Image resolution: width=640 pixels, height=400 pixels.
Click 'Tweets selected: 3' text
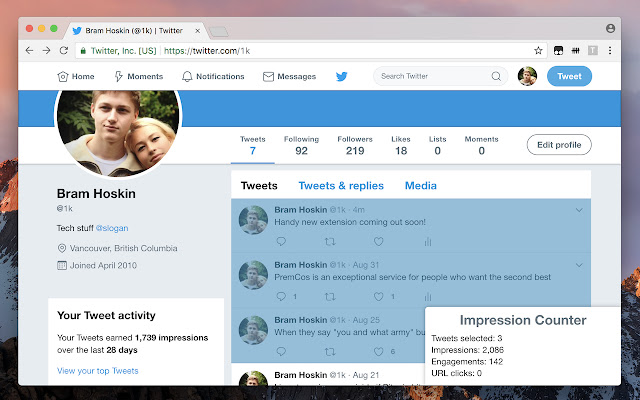click(x=467, y=338)
